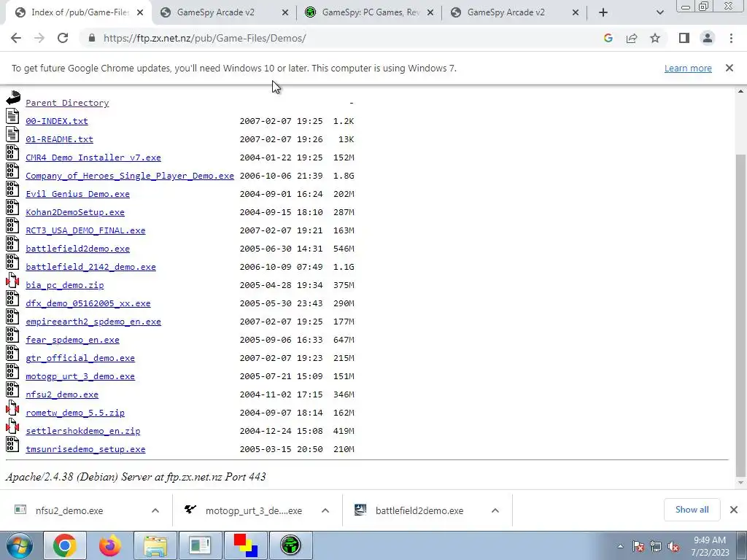
Task: Download battlefield_2142_demo.exe
Action: (x=90, y=267)
